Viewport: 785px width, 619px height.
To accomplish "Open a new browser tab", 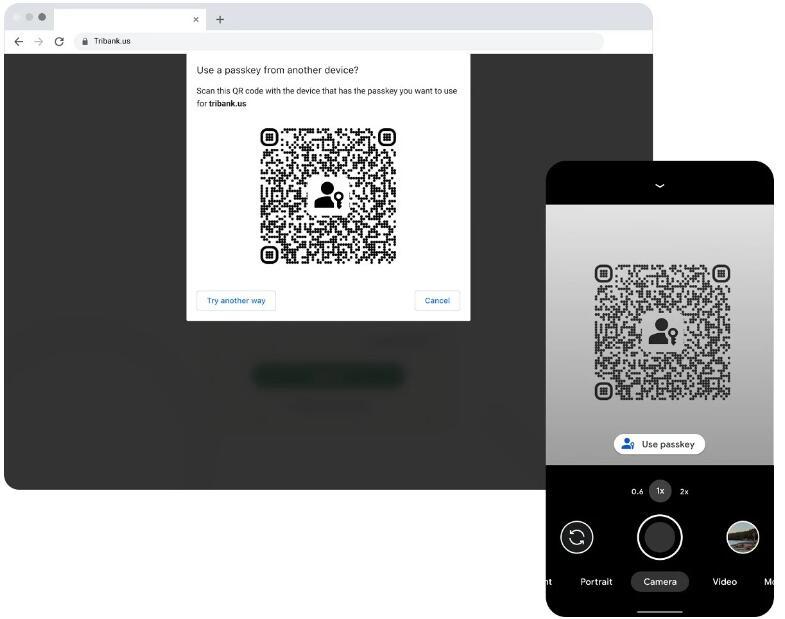I will click(220, 20).
